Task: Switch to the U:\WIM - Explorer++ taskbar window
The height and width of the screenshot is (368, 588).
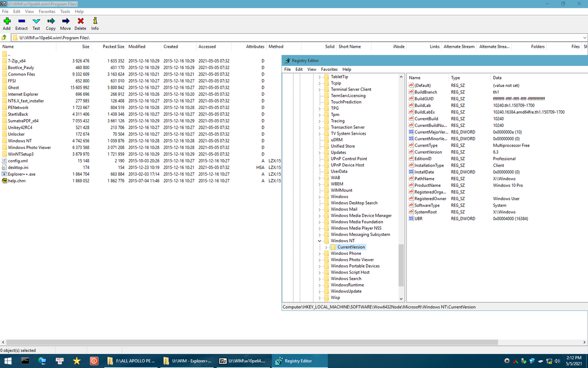Action: click(187, 361)
